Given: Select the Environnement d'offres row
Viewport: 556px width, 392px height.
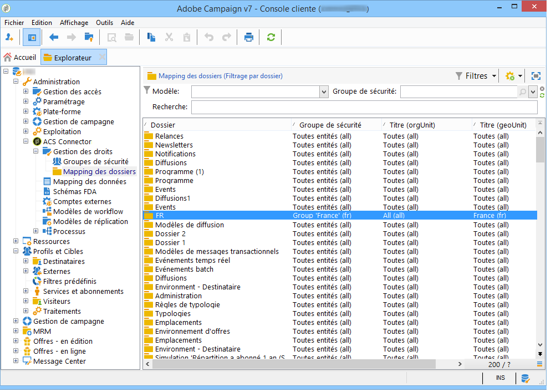Looking at the screenshot, I should 340,332.
